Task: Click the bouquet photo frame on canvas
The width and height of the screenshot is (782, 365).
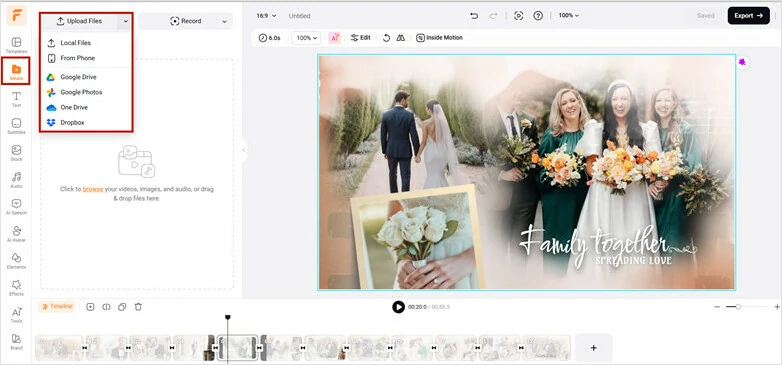Action: (418, 238)
